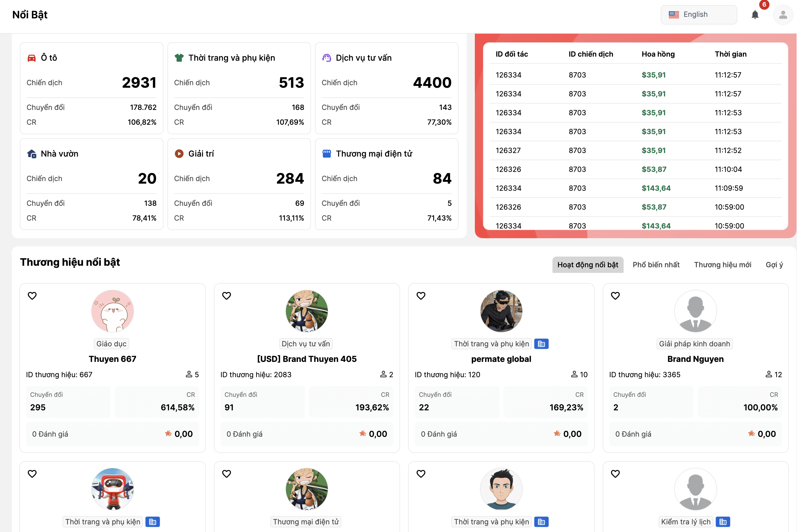Click the $143,64 commission row at 11:09:59
This screenshot has width=797, height=532.
pyautogui.click(x=656, y=188)
